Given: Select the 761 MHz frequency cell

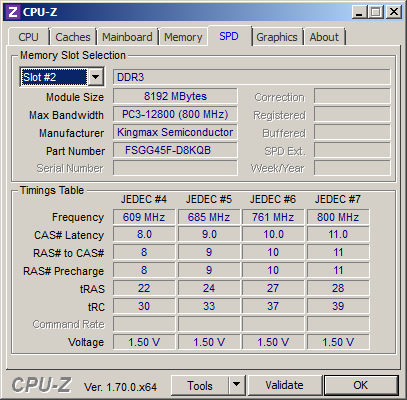Looking at the screenshot, I should pos(273,217).
